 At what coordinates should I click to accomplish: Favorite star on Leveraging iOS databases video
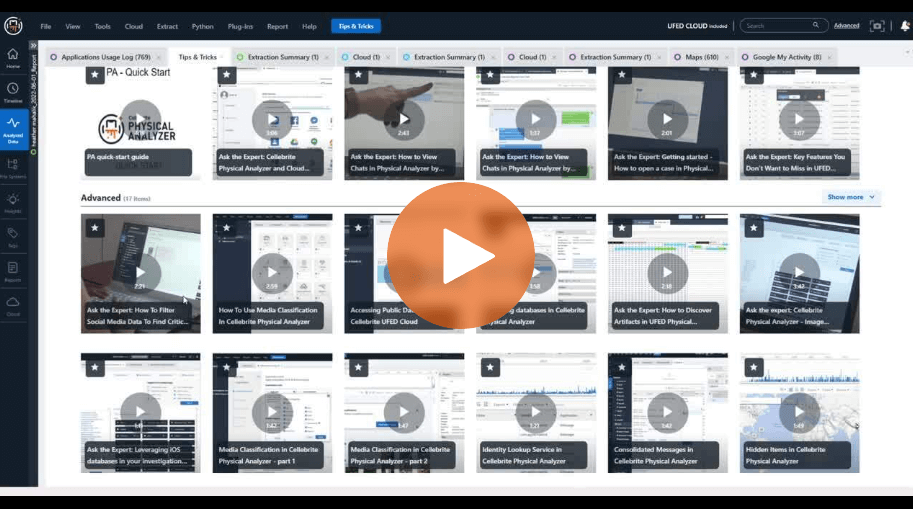95,367
